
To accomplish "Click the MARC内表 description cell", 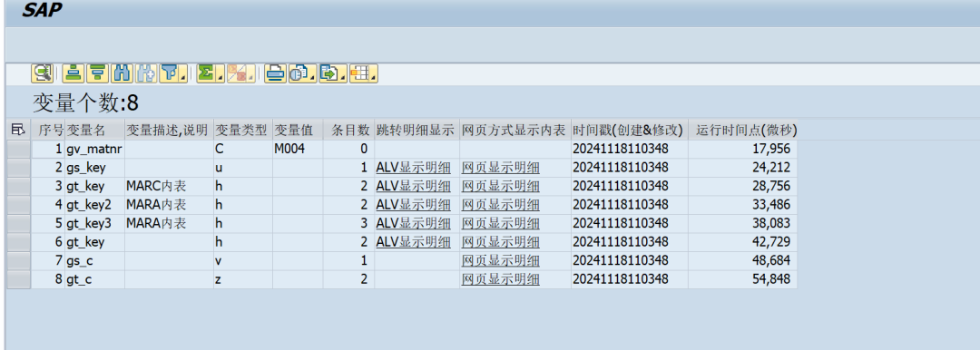I will click(x=169, y=186).
